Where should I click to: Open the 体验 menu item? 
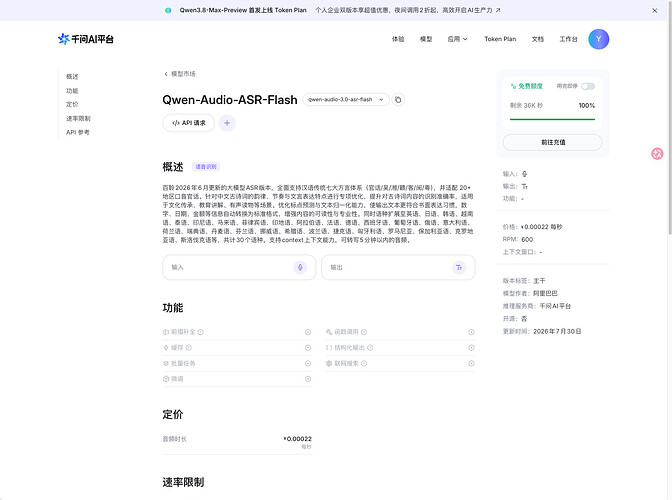[398, 39]
